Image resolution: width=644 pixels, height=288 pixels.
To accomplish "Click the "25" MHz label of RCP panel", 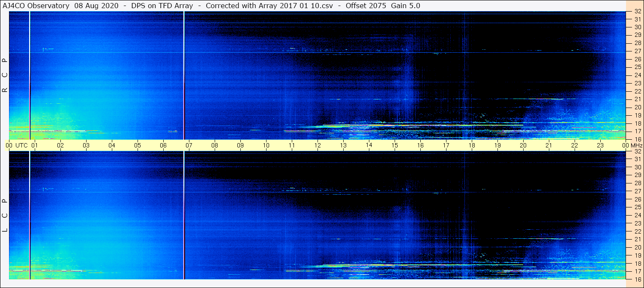I will tap(638, 67).
